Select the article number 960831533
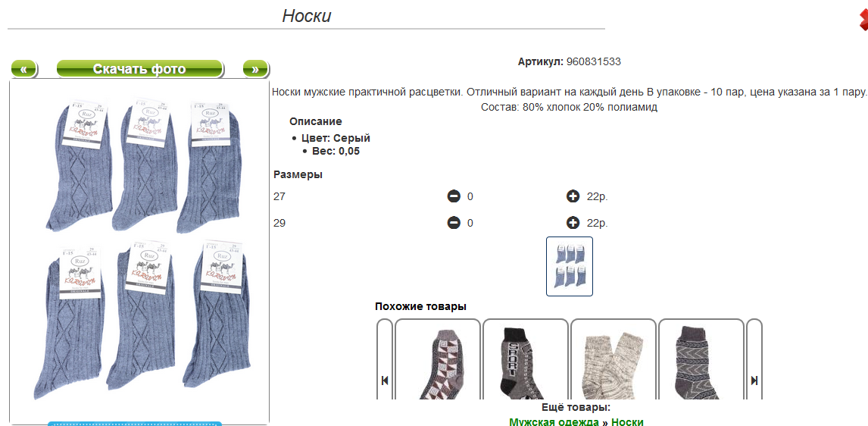868x426 pixels. click(x=594, y=61)
